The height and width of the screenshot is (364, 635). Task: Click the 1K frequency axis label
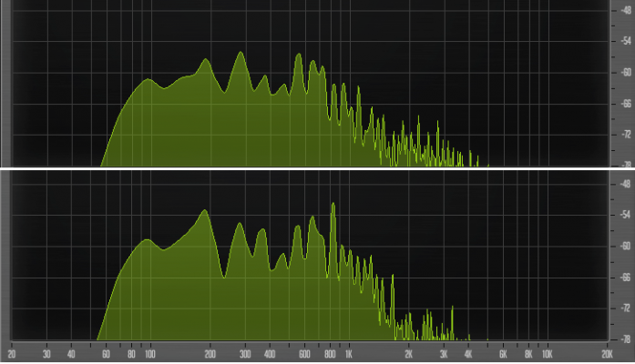tap(349, 354)
